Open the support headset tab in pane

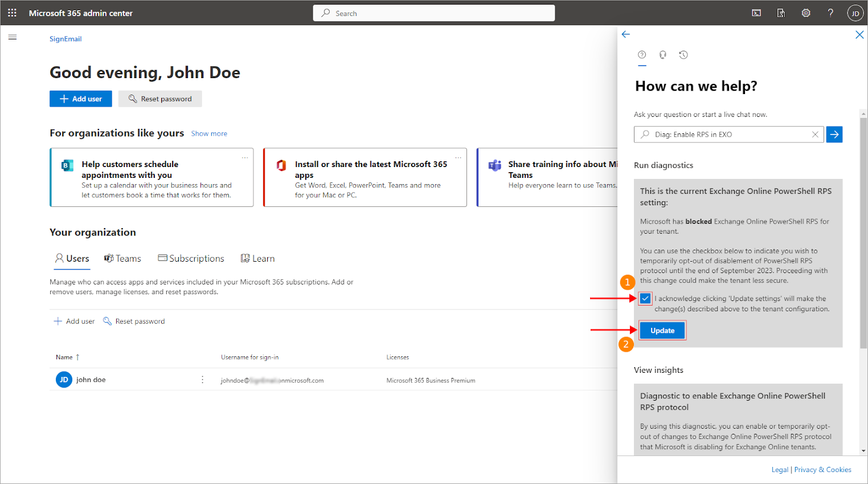663,55
